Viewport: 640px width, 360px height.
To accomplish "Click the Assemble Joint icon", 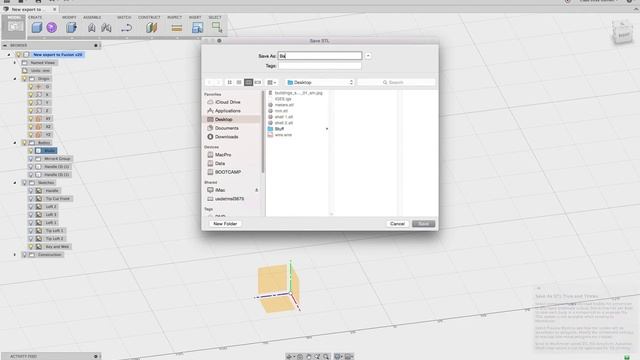I will pos(106,27).
